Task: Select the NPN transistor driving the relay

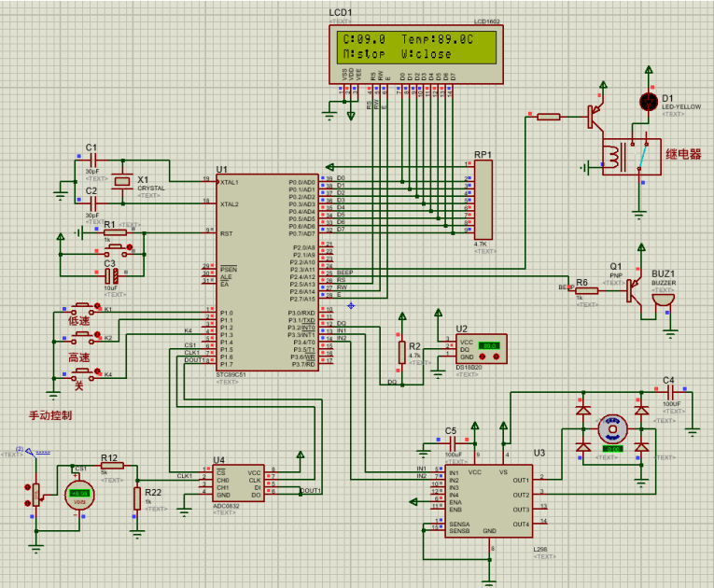Action: 595,115
